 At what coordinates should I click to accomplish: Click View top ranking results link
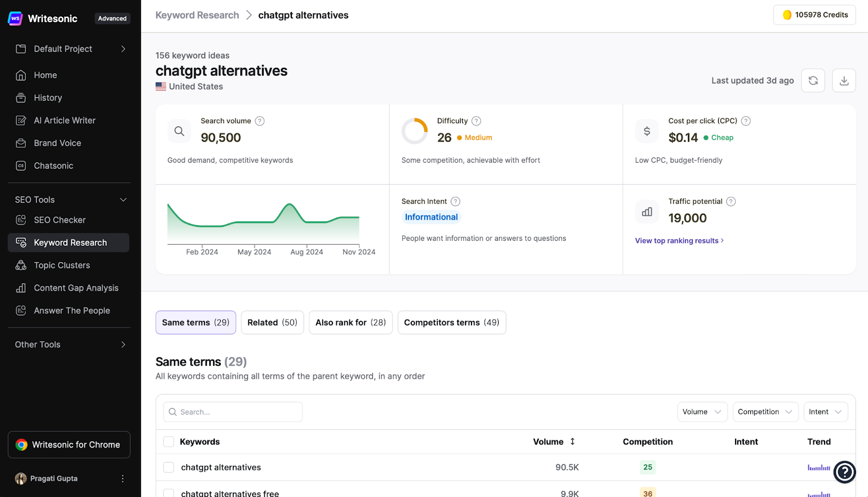(x=679, y=241)
